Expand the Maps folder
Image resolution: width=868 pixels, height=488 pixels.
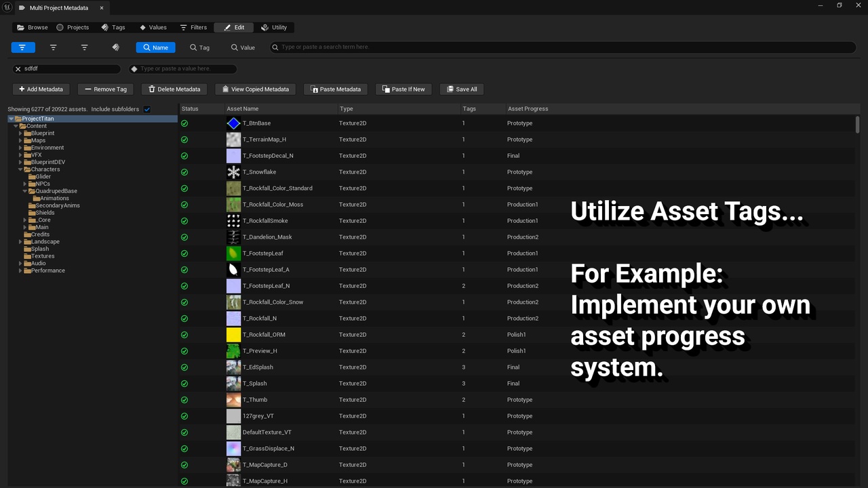pos(20,140)
